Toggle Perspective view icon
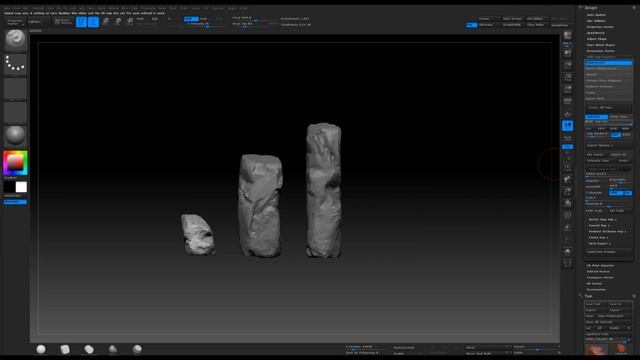This screenshot has height=360, width=640. coord(567,101)
